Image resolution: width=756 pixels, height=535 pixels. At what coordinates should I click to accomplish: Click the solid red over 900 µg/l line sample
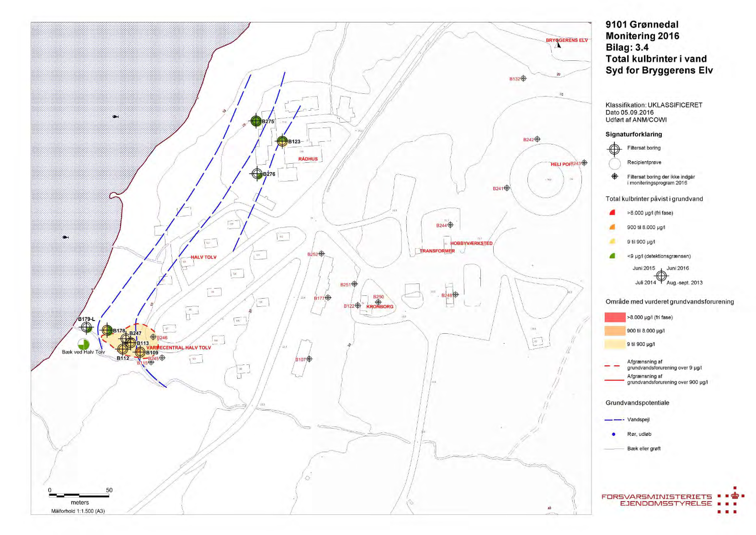(x=614, y=380)
